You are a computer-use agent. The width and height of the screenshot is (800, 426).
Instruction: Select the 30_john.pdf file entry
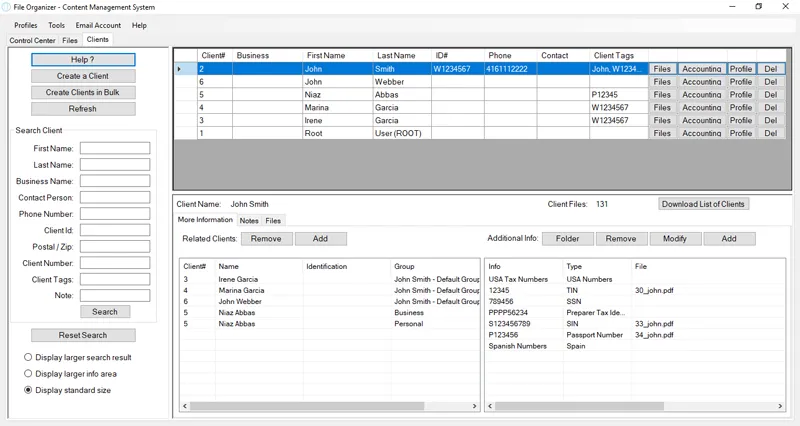click(654, 290)
